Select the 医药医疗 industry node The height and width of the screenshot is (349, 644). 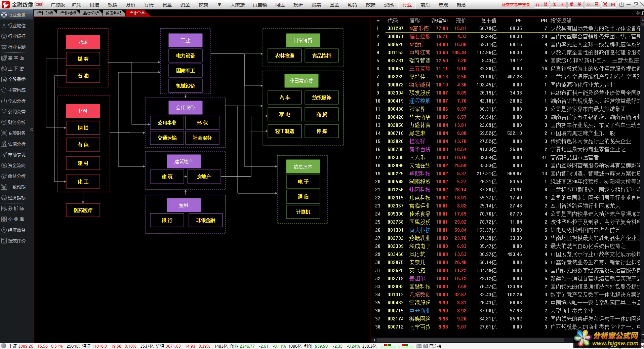[83, 210]
